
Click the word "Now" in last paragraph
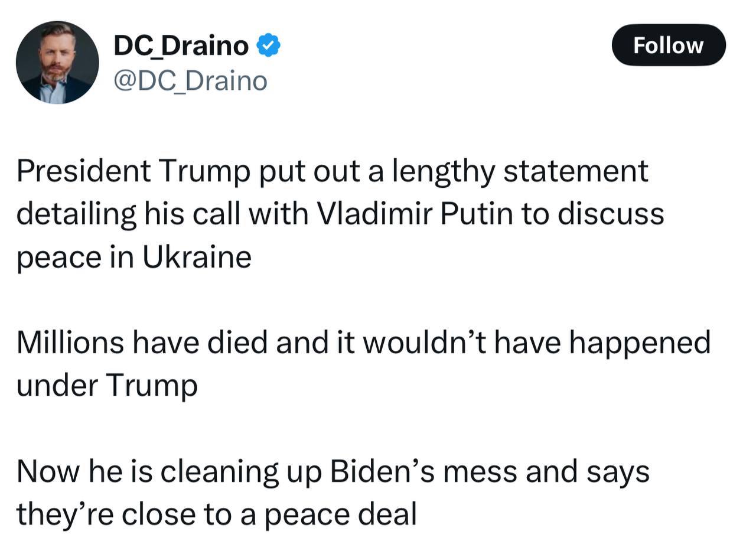47,471
